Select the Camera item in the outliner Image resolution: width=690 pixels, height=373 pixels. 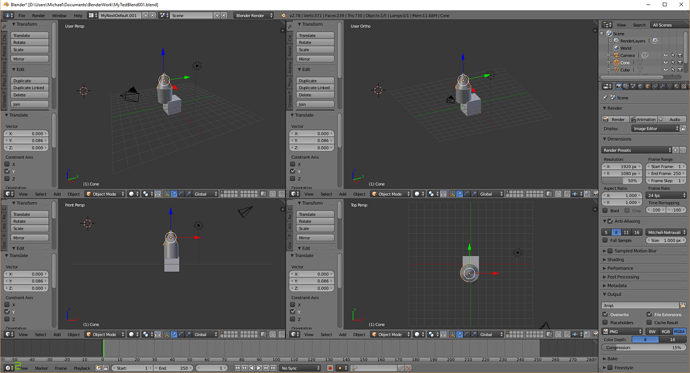628,55
